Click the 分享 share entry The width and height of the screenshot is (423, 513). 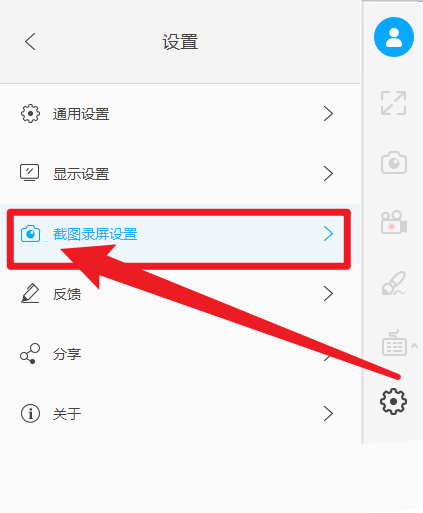pos(180,354)
